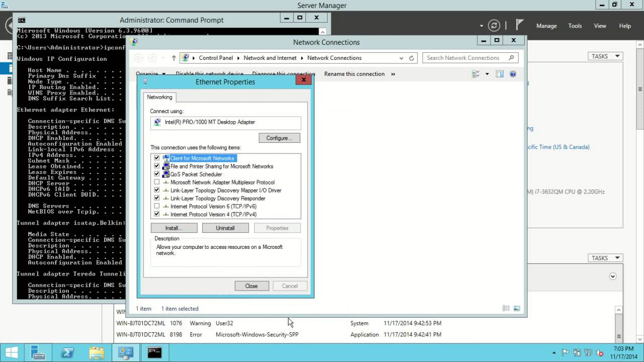Click the Configure... button
This screenshot has height=362, width=644.
tap(279, 138)
